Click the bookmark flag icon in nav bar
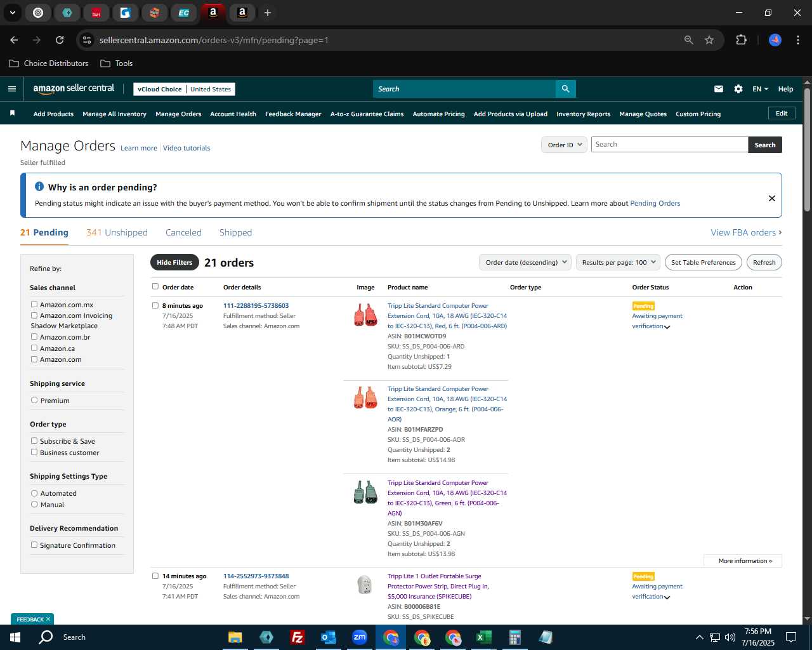812x650 pixels. click(x=12, y=113)
